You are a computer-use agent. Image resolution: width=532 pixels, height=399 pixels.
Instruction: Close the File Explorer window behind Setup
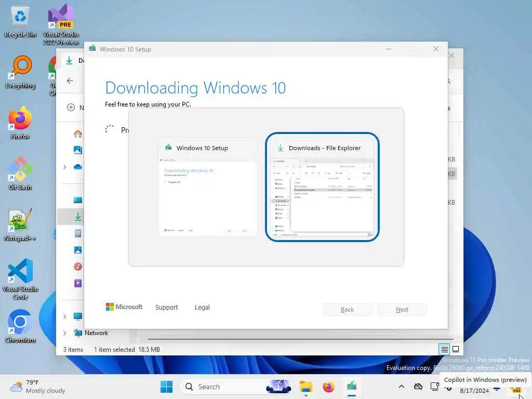point(451,56)
